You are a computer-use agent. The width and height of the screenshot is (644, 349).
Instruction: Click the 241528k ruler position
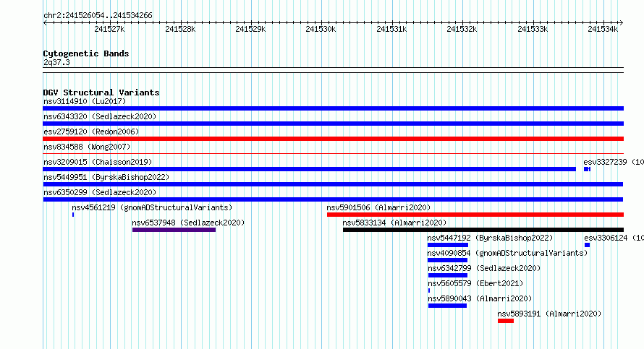(180, 29)
